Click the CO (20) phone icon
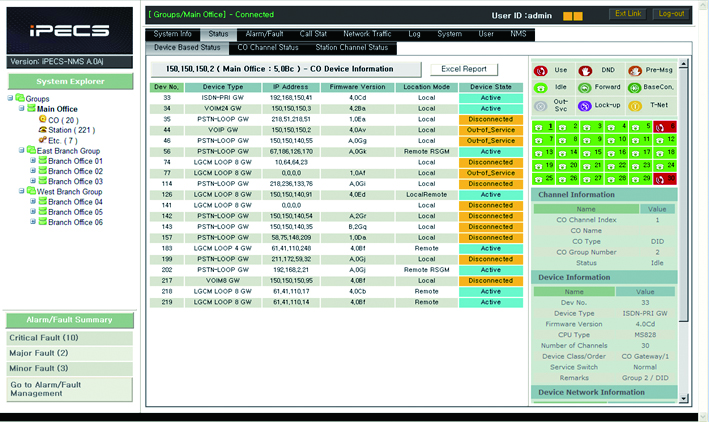The image size is (709, 422). point(43,119)
